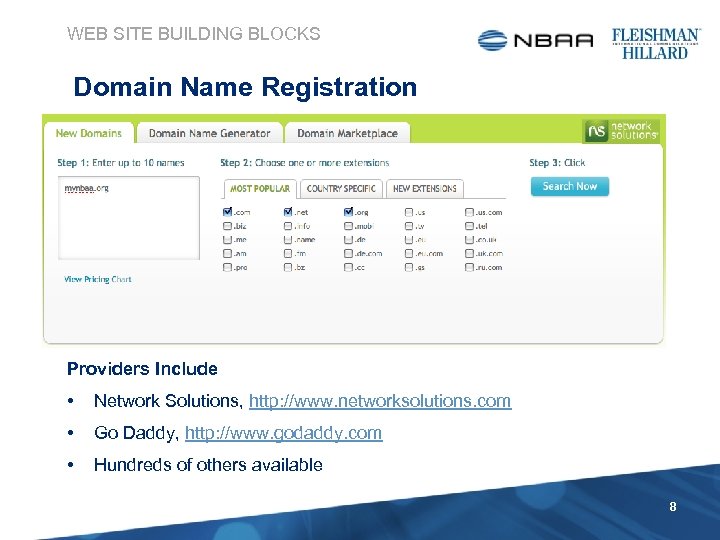Check the .tv extension checkbox
This screenshot has height=540, width=720.
409,226
